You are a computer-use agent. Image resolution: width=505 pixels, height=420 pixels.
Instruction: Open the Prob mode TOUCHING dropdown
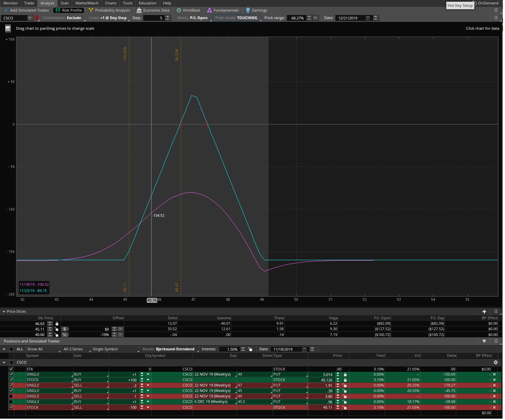tap(236, 18)
